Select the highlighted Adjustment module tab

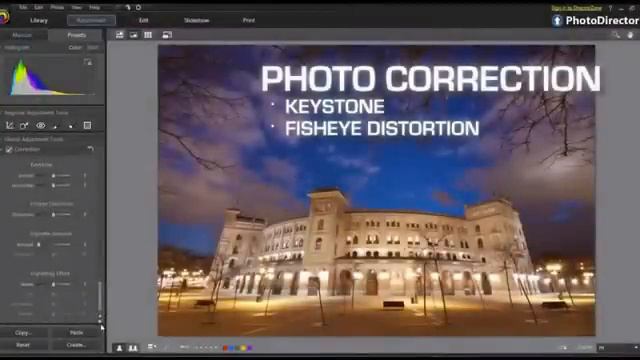91,20
